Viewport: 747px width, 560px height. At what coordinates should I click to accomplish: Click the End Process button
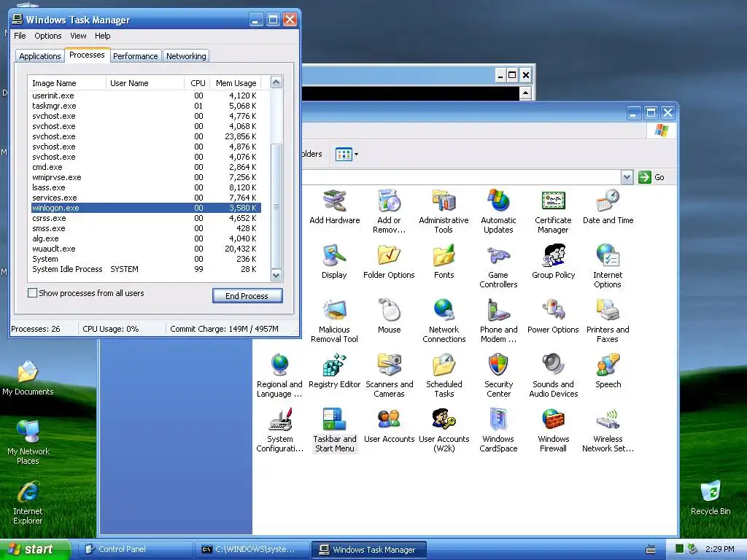point(247,296)
